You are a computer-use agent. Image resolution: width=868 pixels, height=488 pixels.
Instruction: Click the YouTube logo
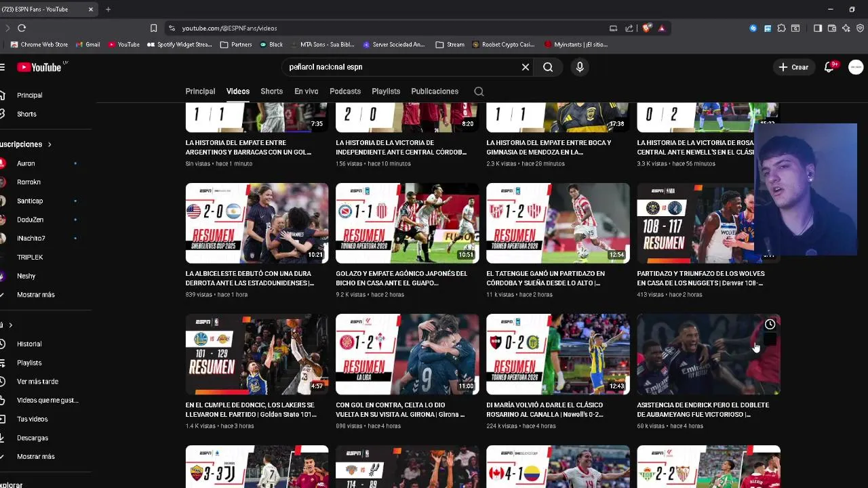point(39,67)
